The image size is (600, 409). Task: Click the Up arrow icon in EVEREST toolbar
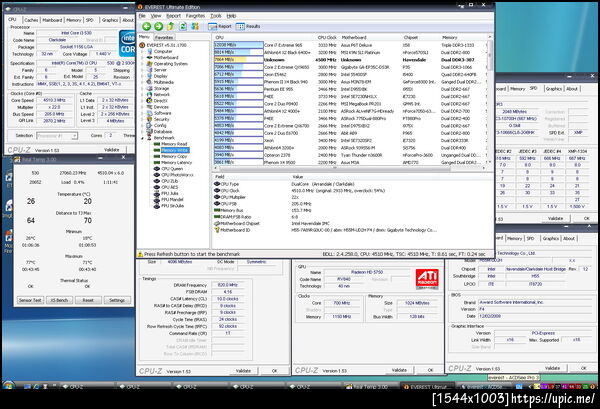point(171,26)
